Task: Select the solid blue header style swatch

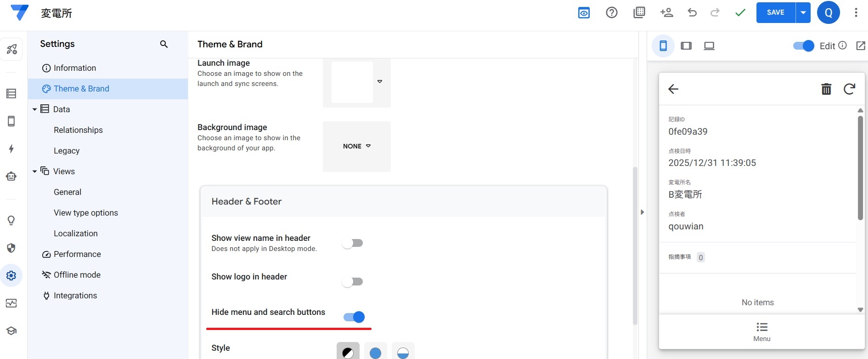Action: click(375, 352)
